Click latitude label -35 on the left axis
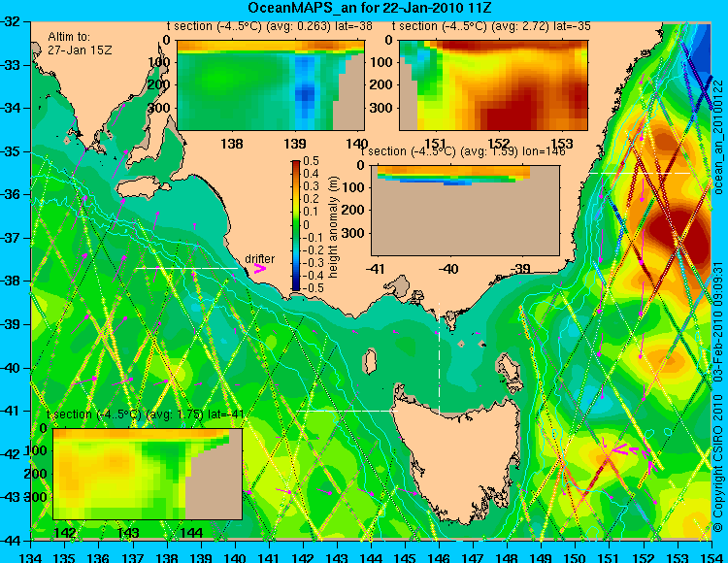Screen dimensions: 728x563 click(x=11, y=151)
